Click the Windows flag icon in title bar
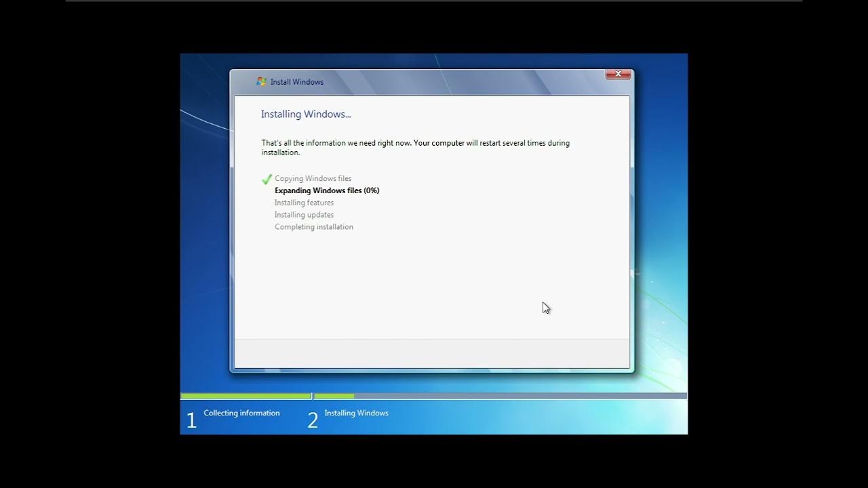This screenshot has height=488, width=868. pyautogui.click(x=261, y=81)
